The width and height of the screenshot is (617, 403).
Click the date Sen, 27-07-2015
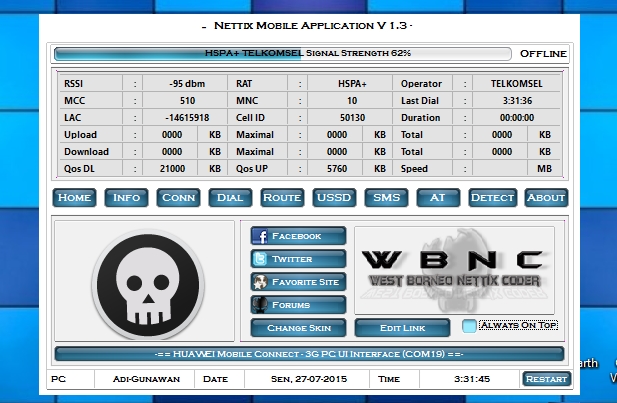coord(309,379)
